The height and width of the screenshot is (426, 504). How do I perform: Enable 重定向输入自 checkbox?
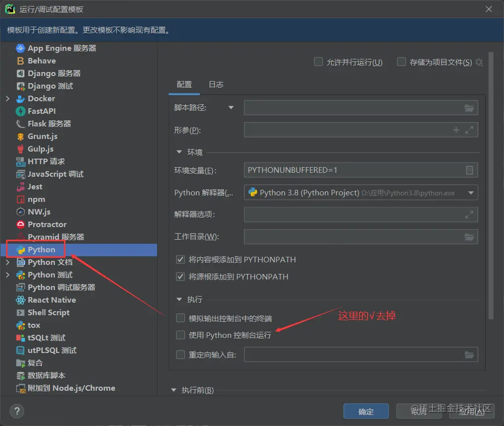point(180,354)
